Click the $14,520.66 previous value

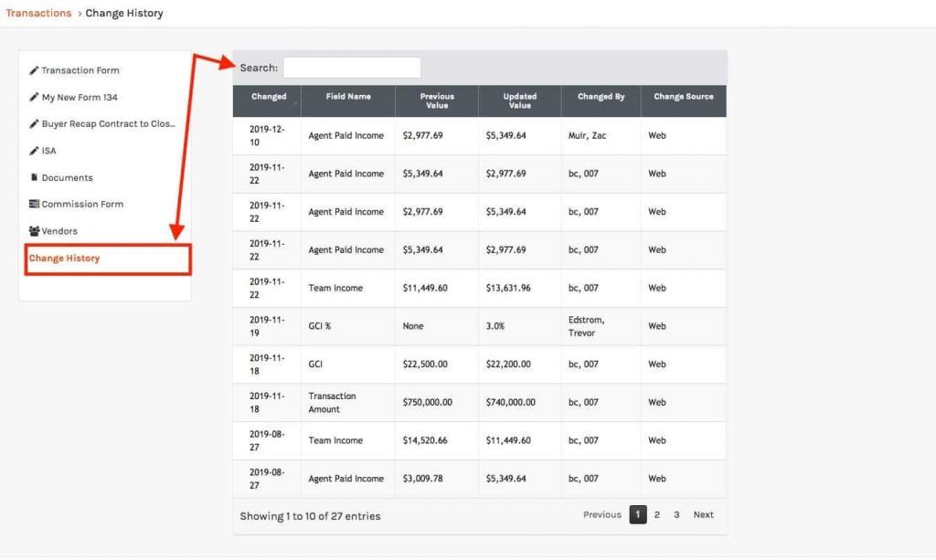click(x=425, y=440)
